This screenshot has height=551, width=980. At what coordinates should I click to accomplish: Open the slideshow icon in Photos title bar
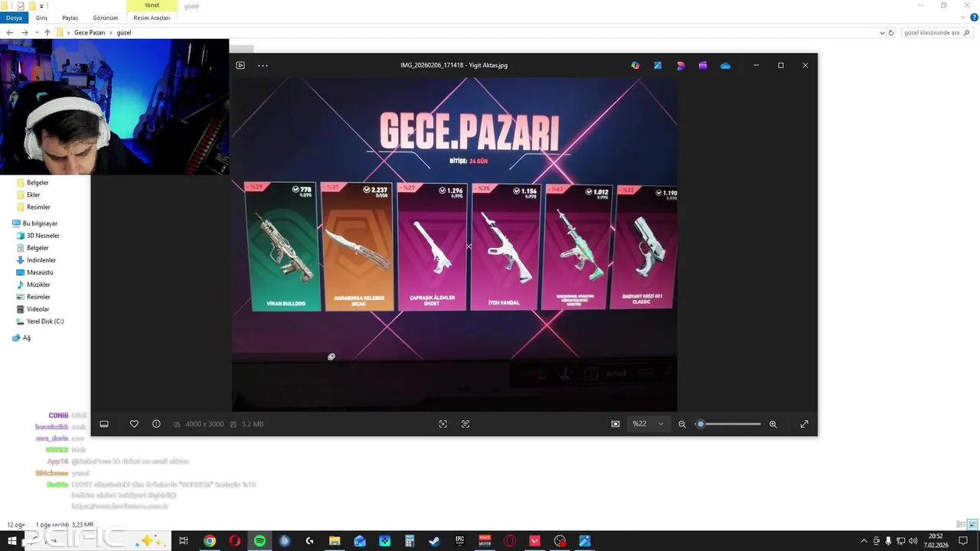pos(240,65)
